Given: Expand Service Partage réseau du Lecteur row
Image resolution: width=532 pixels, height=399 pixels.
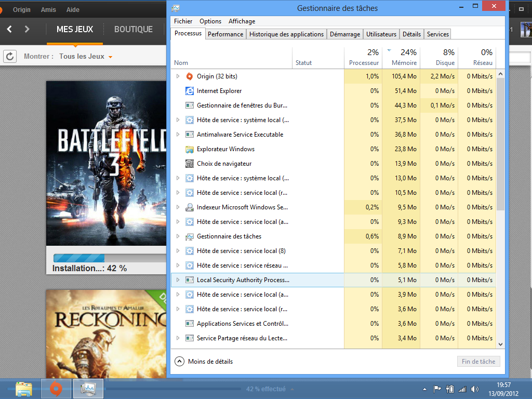Looking at the screenshot, I should click(178, 338).
